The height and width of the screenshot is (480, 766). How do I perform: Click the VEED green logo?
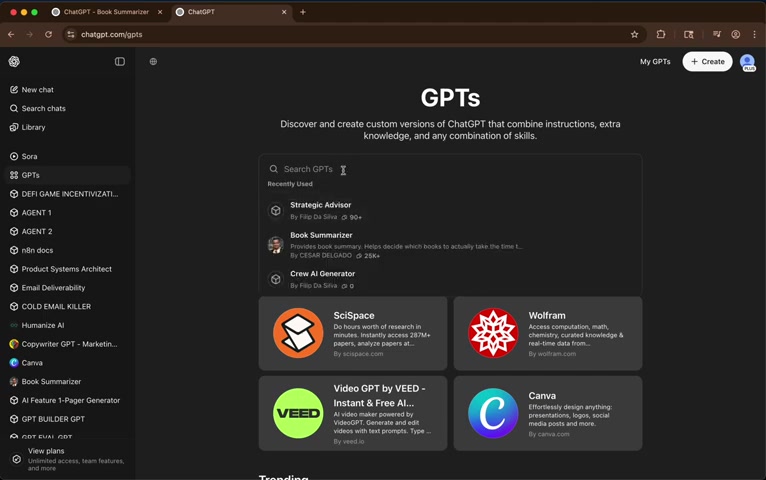coord(298,413)
